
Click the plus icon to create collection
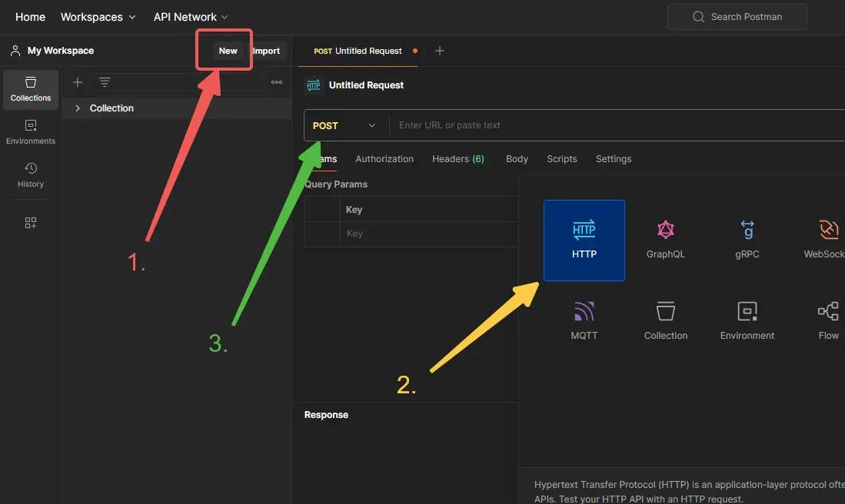(x=78, y=82)
